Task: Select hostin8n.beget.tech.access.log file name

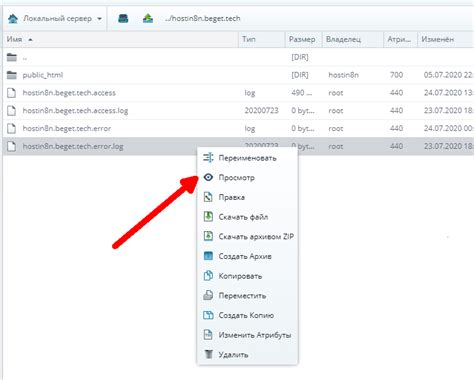Action: 75,111
